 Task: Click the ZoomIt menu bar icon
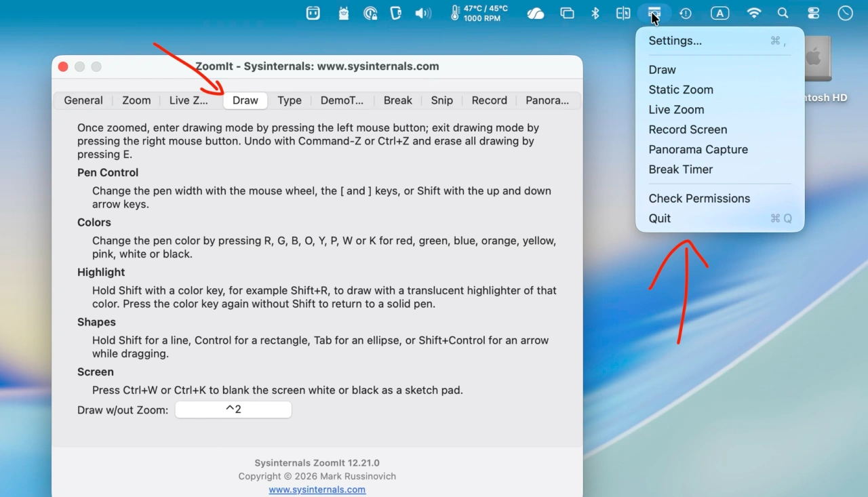coord(654,14)
